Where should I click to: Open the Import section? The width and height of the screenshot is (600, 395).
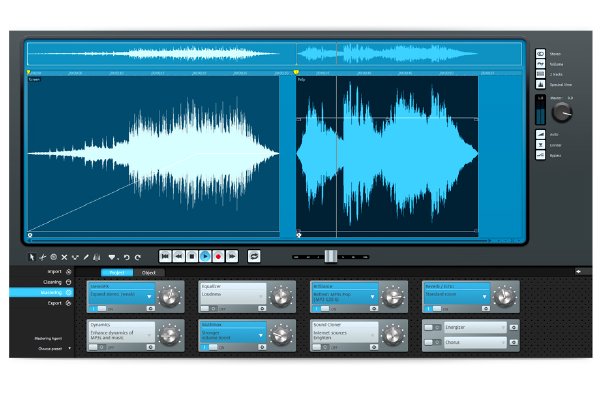[54, 272]
